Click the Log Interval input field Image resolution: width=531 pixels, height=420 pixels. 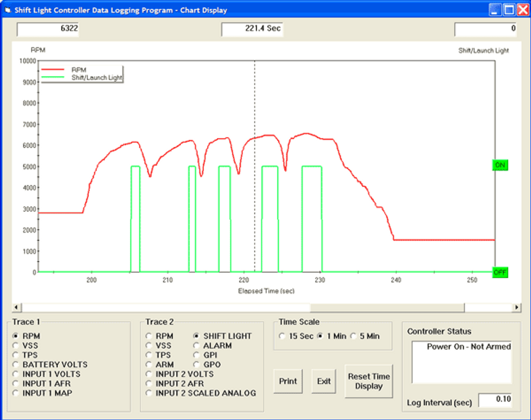(495, 399)
